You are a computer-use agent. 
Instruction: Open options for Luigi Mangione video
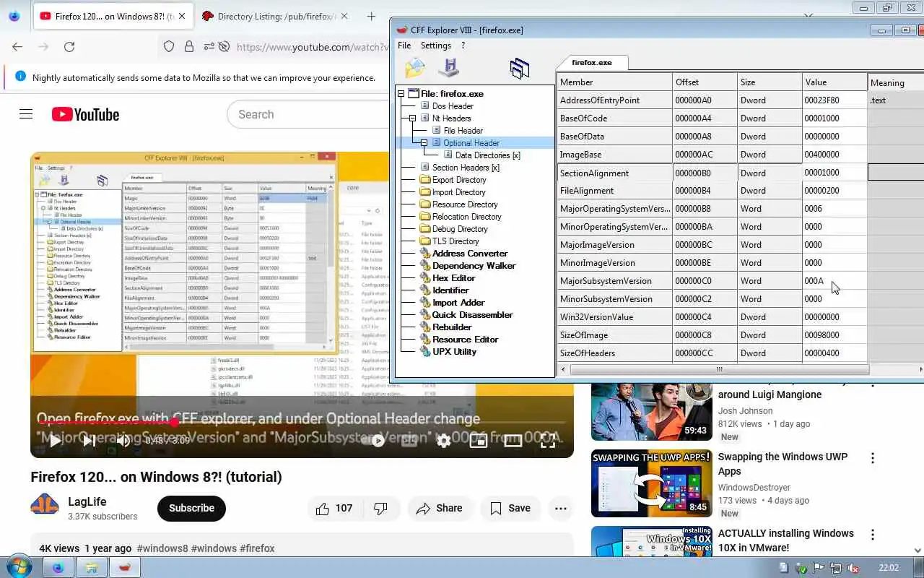pos(873,384)
